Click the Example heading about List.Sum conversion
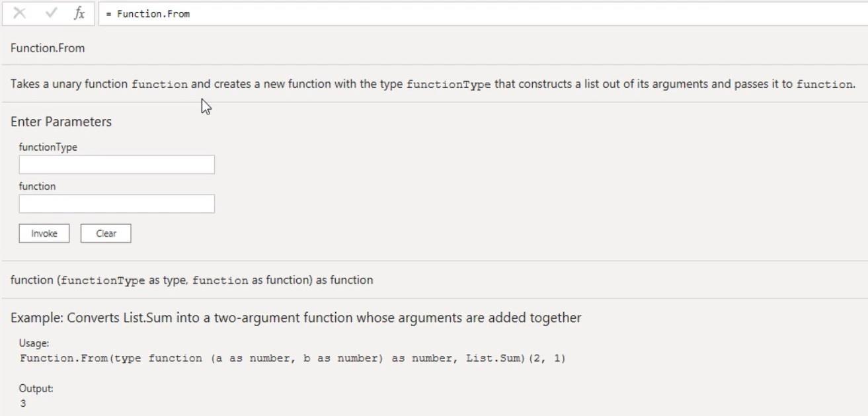 coord(296,318)
